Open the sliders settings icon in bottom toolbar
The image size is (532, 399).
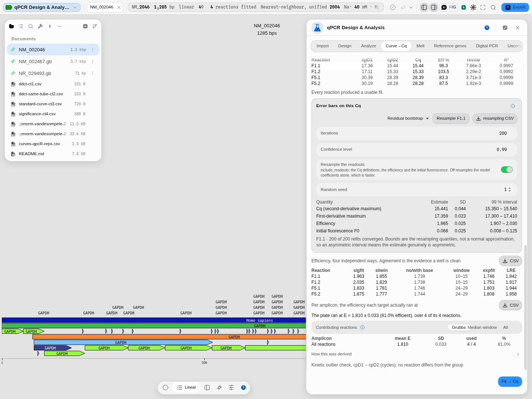(x=231, y=388)
